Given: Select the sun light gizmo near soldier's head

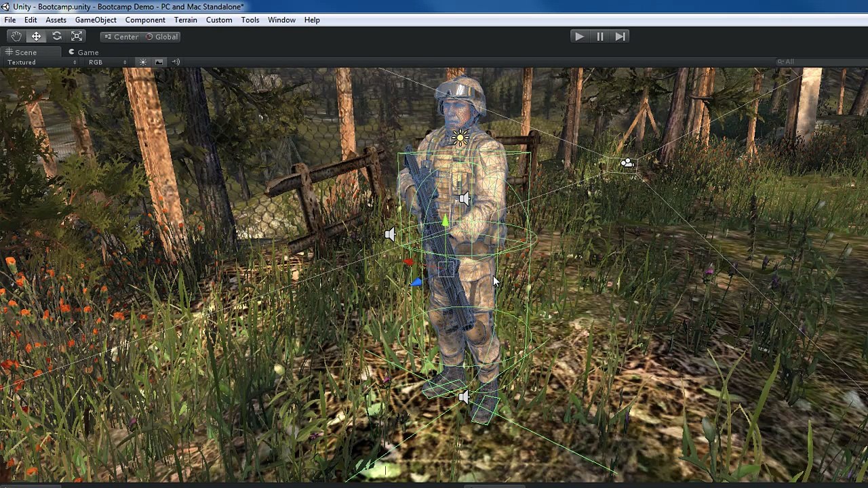Looking at the screenshot, I should click(460, 138).
